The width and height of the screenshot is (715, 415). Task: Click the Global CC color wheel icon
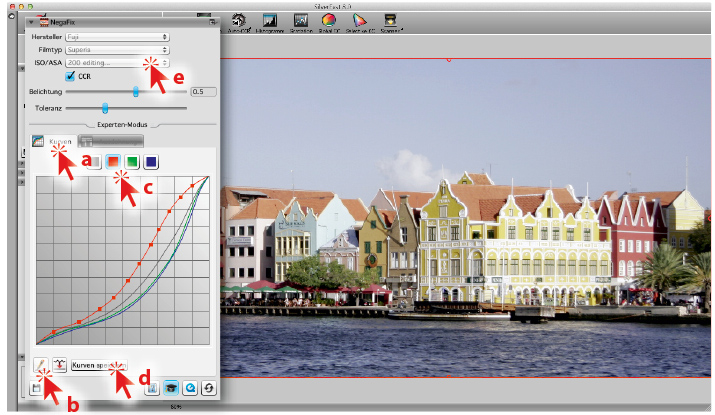pos(330,20)
